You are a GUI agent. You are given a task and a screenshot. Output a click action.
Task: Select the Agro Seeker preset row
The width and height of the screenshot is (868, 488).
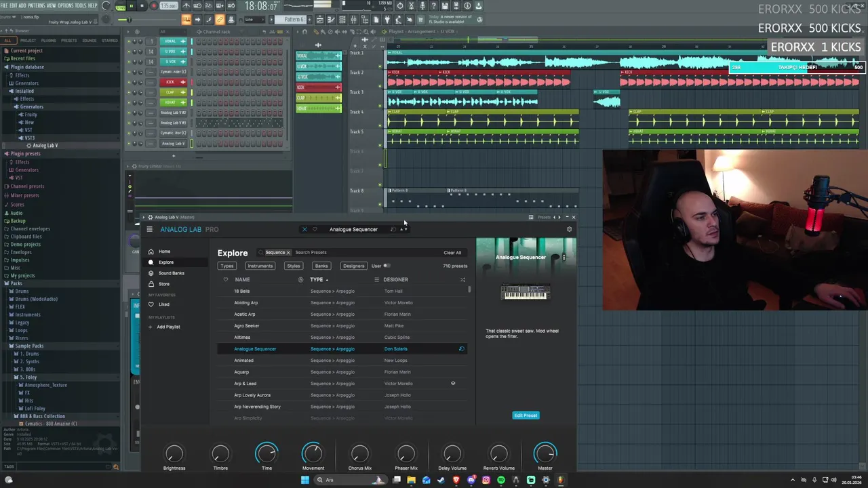coord(341,326)
